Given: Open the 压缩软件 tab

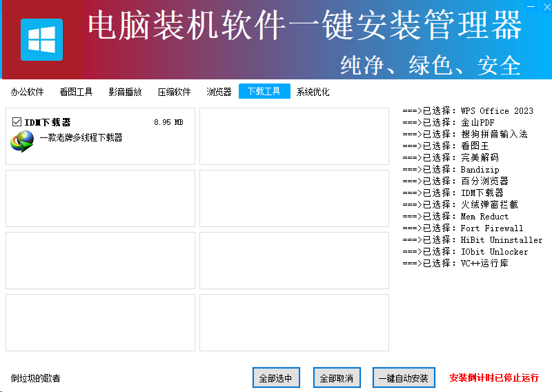Looking at the screenshot, I should (x=174, y=92).
